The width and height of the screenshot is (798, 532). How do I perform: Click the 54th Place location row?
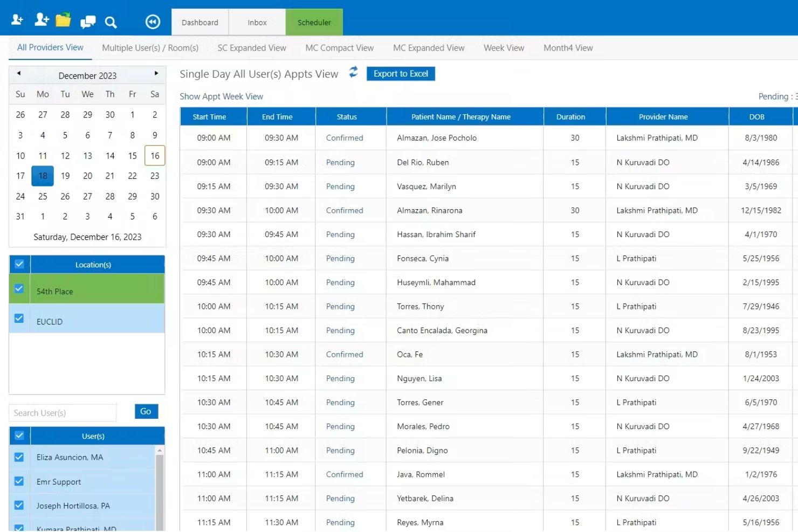pos(87,289)
